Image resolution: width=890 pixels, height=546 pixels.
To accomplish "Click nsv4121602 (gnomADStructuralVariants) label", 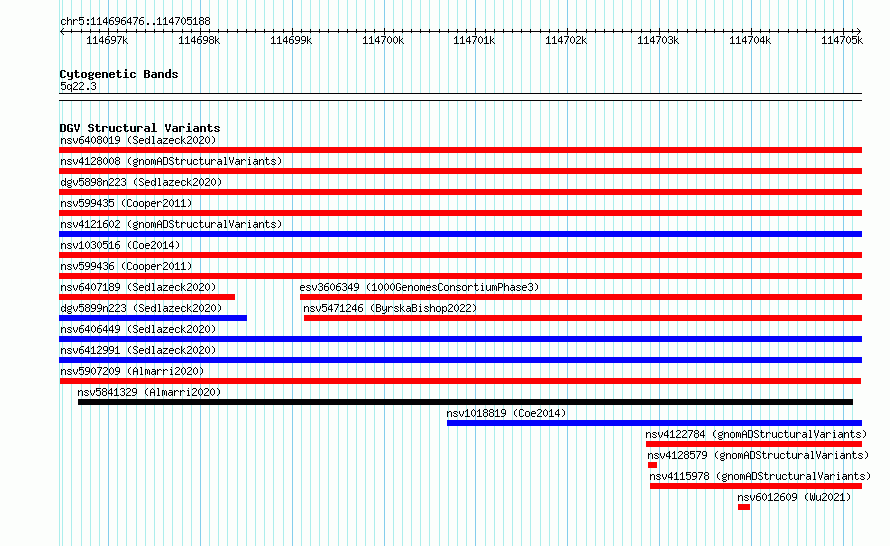I will (x=171, y=224).
